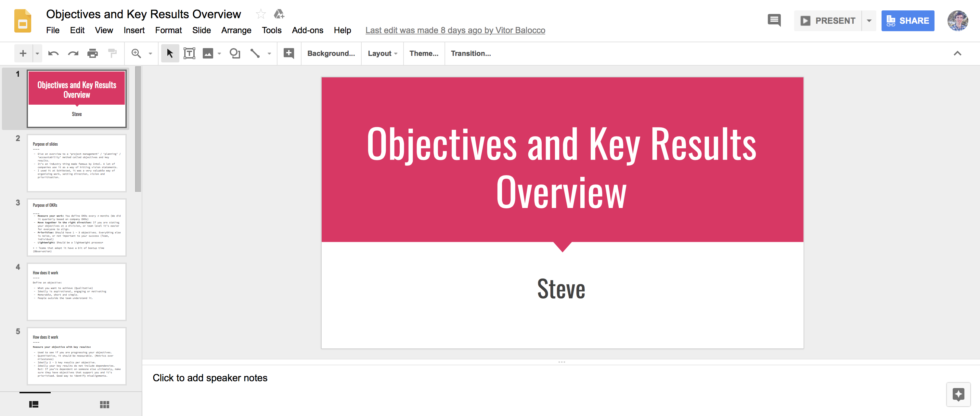Open the Insert menu
Screen dimensions: 980x416
133,30
